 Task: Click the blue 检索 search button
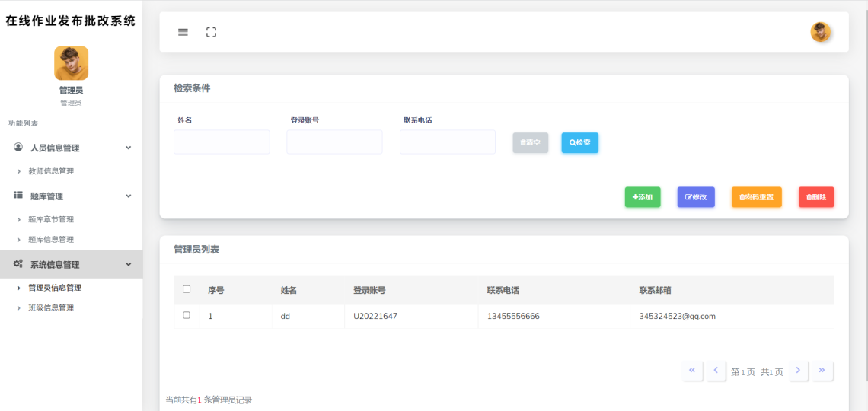coord(579,143)
